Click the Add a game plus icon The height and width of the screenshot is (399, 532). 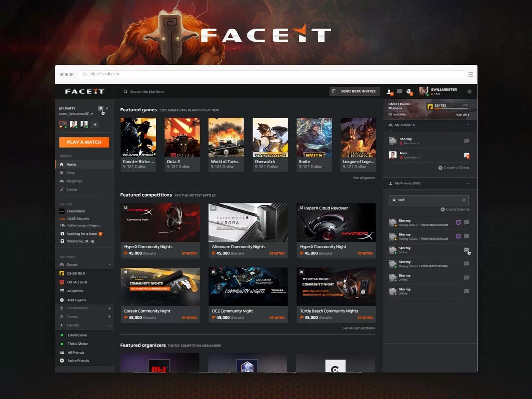pos(62,300)
